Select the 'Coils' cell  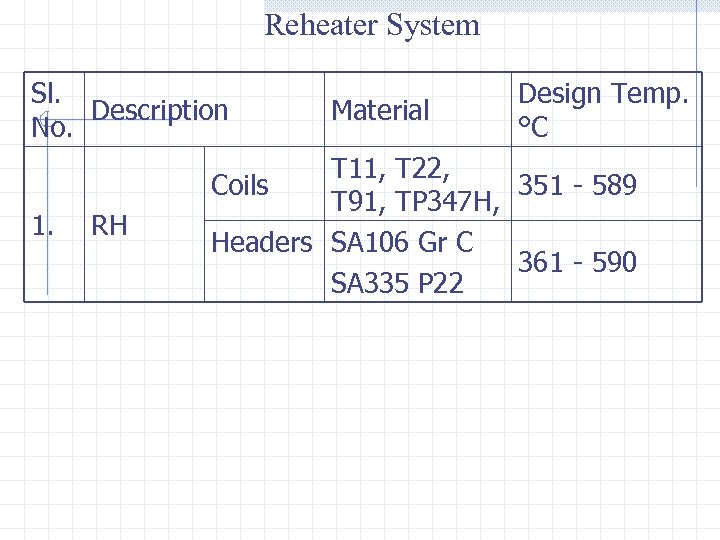pos(264,184)
